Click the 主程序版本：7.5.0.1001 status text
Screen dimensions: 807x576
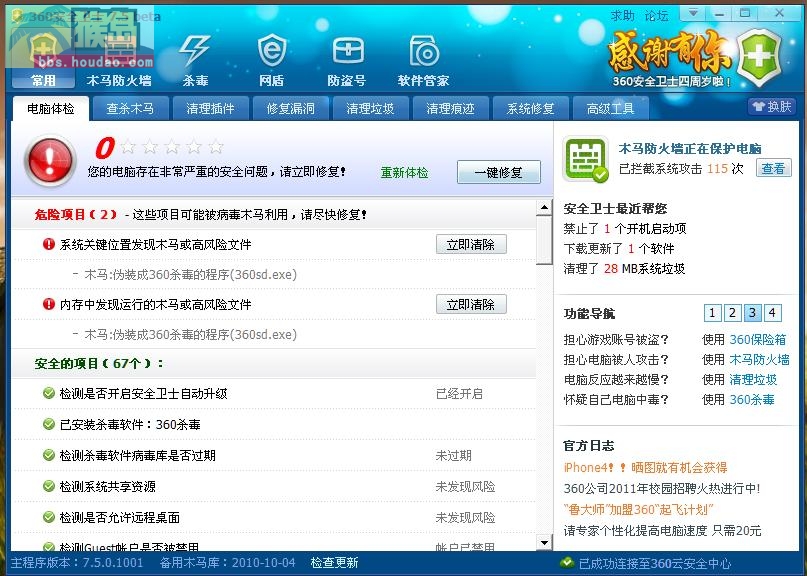77,563
